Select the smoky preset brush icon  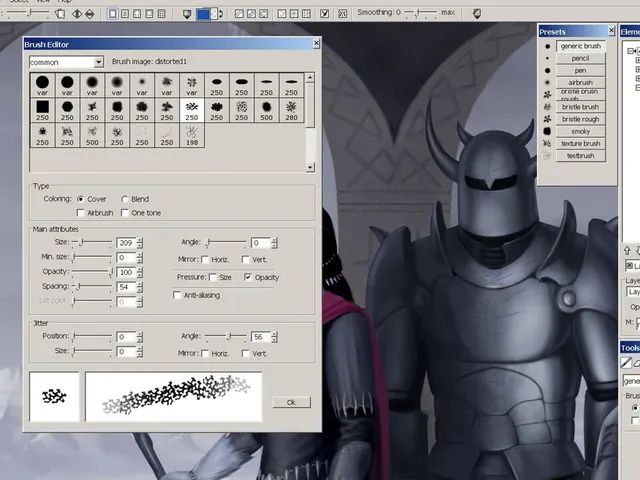coord(547,131)
